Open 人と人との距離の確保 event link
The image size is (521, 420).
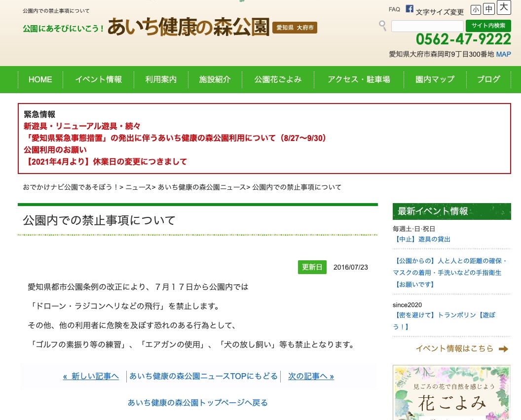pyautogui.click(x=450, y=273)
